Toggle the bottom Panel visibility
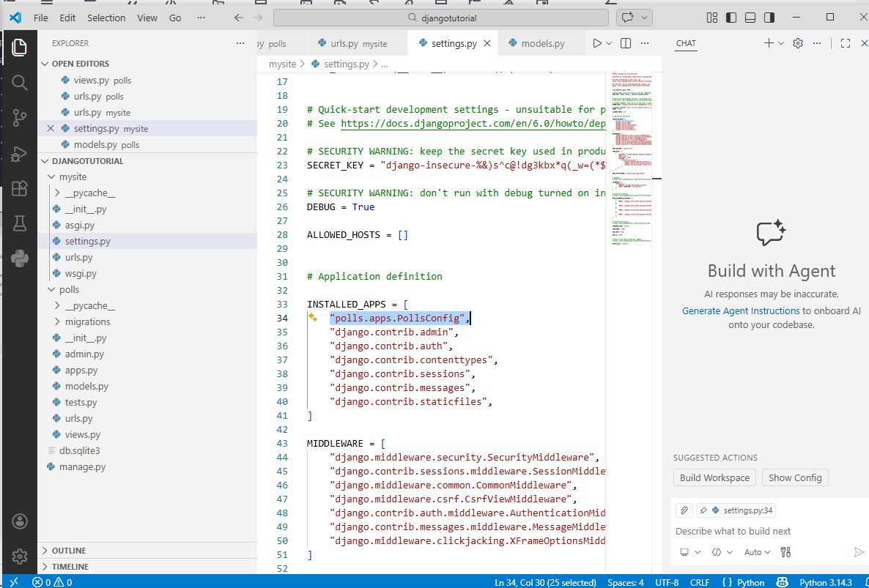The image size is (869, 588). click(750, 18)
